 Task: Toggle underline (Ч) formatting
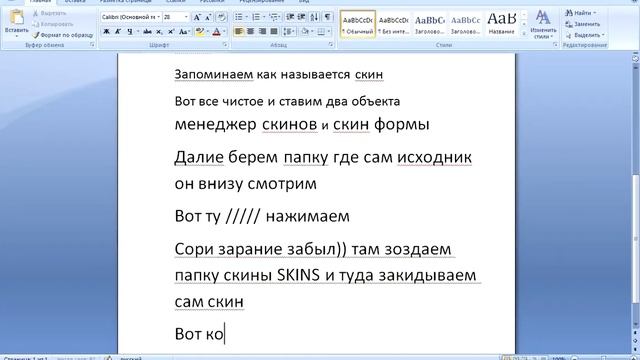tap(130, 31)
